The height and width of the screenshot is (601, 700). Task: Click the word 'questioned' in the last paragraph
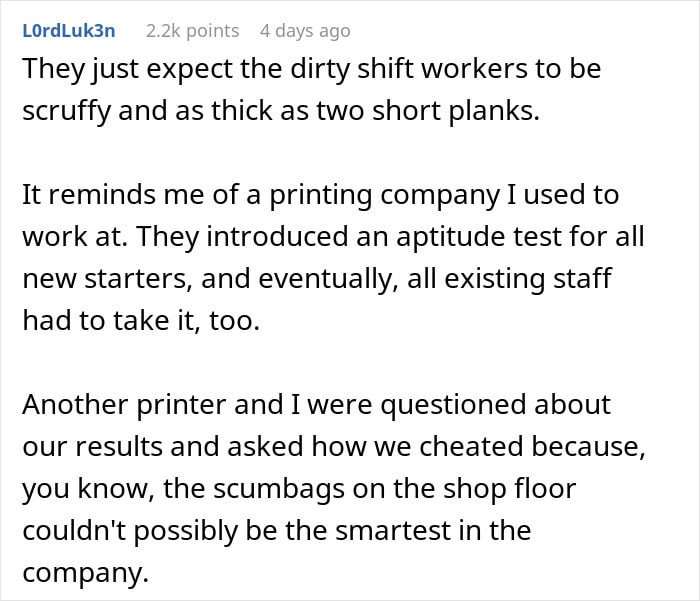click(x=453, y=405)
